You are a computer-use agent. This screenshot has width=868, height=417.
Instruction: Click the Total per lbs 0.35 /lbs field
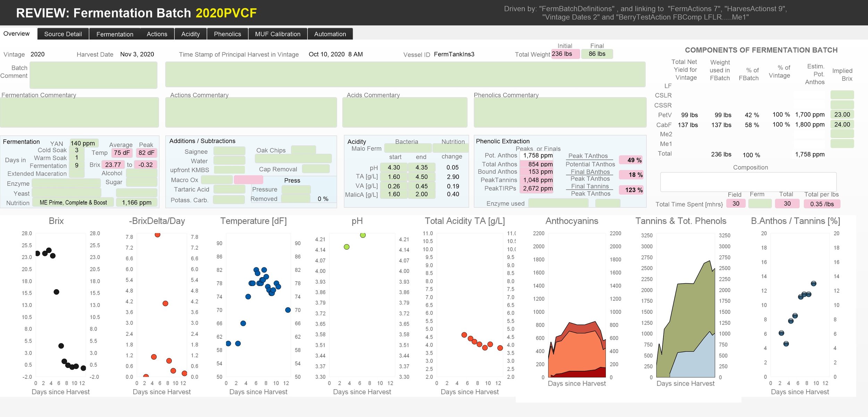pos(822,204)
